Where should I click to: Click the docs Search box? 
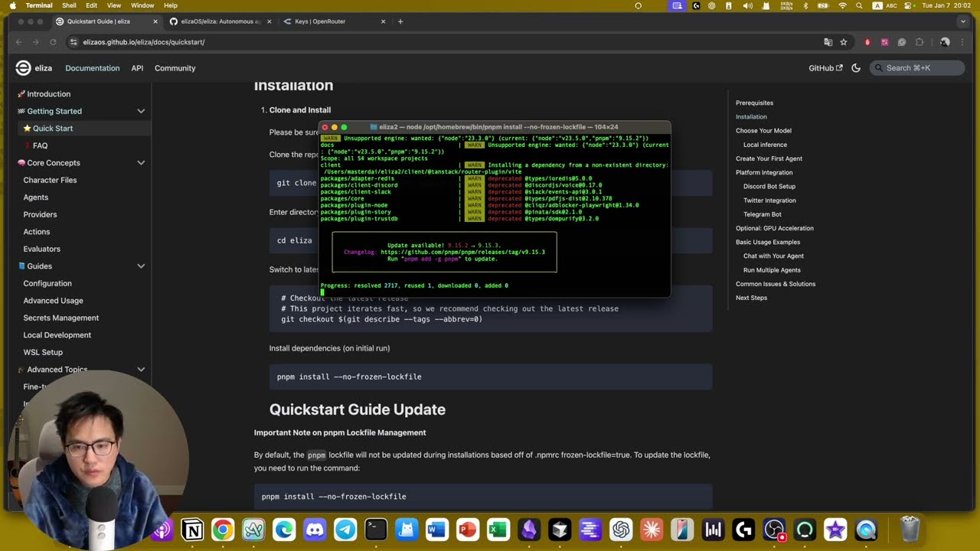coord(918,68)
